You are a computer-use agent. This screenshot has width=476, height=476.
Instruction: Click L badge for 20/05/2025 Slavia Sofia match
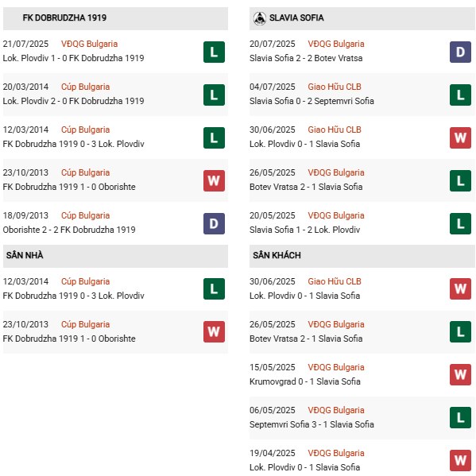pyautogui.click(x=460, y=224)
